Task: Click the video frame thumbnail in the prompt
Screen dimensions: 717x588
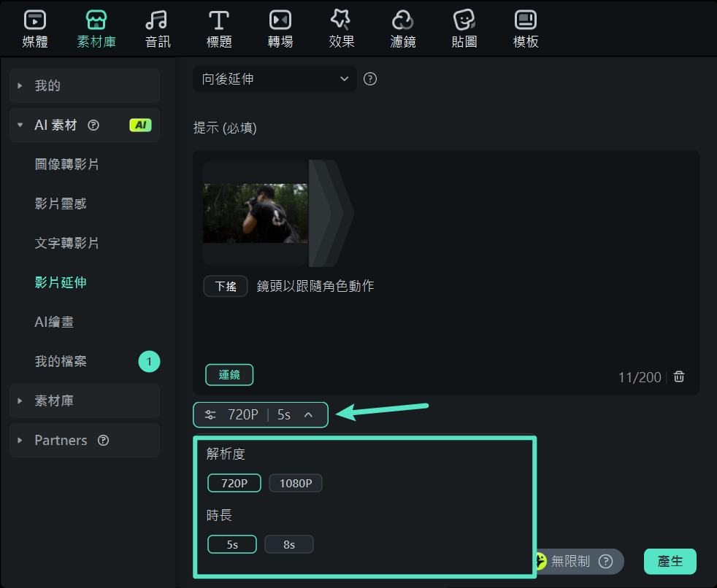Action: pos(255,212)
